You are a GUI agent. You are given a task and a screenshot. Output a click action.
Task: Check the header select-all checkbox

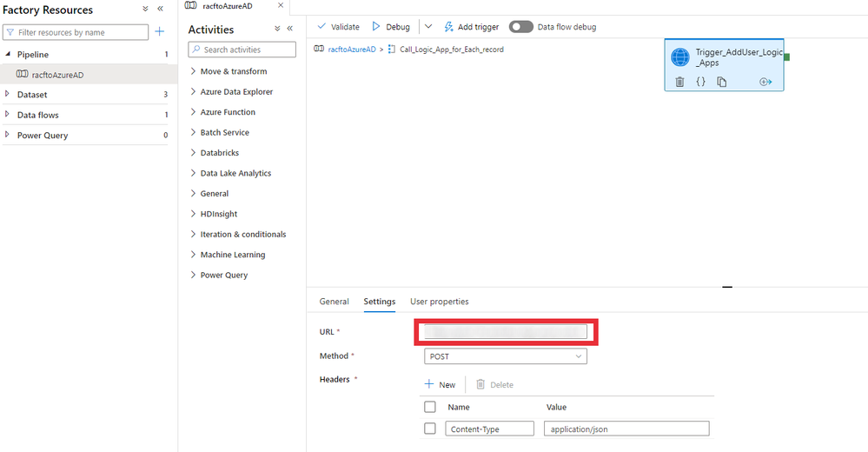(x=430, y=407)
